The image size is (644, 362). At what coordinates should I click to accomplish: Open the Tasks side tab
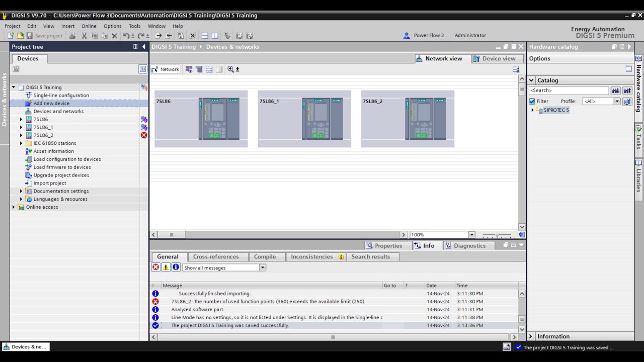[639, 137]
